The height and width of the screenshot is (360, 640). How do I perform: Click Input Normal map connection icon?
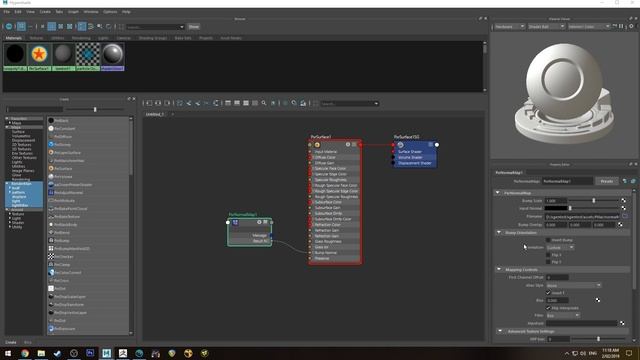tap(623, 208)
